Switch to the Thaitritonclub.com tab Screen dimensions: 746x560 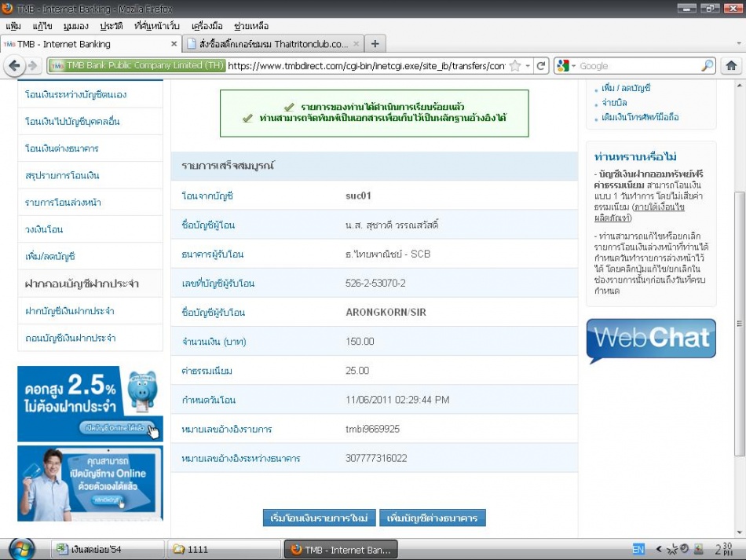272,44
